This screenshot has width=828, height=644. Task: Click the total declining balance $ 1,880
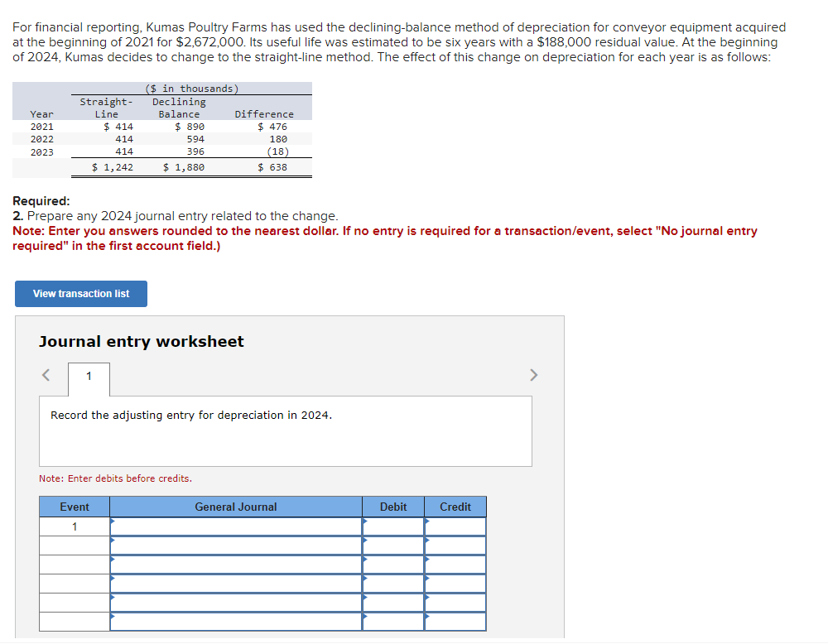(183, 167)
